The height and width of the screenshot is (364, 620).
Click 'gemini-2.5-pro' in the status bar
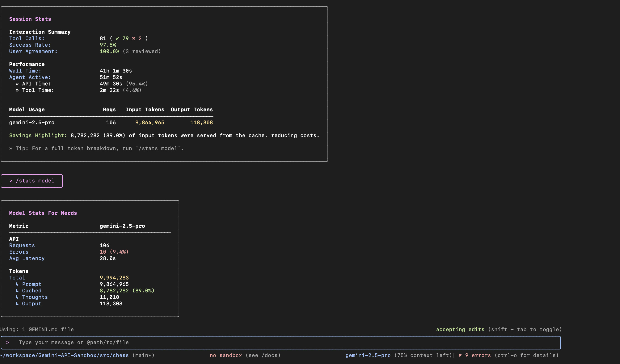(368, 355)
